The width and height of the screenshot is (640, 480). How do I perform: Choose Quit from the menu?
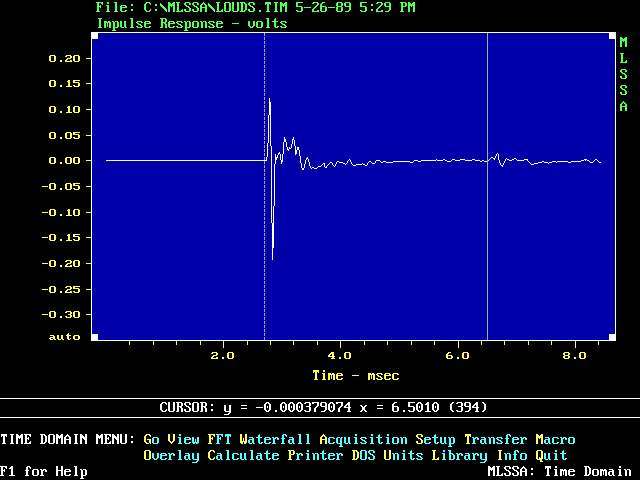coord(551,456)
